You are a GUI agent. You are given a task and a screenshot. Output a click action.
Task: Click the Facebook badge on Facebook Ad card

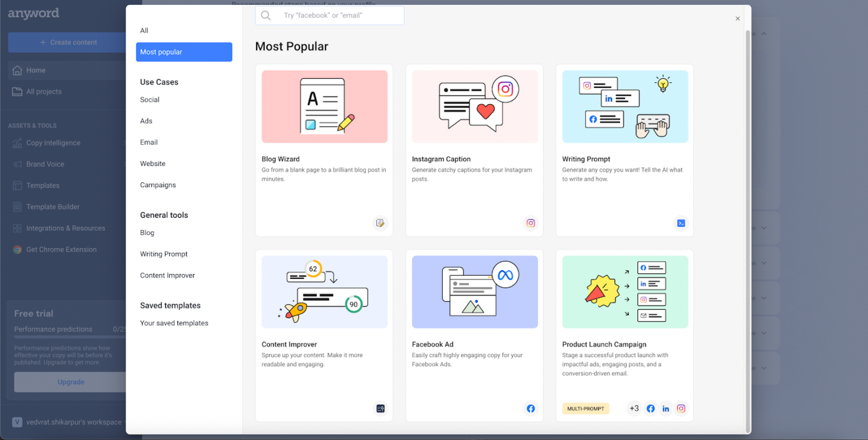coord(531,408)
